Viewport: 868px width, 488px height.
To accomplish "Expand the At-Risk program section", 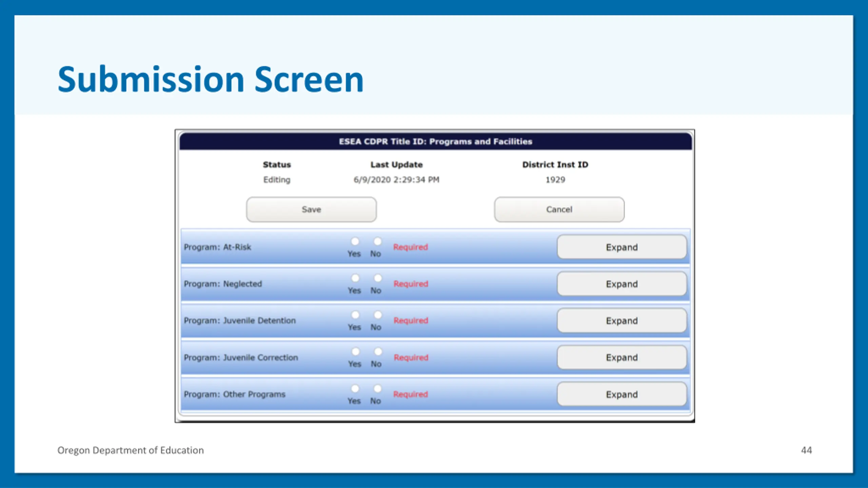I will tap(622, 247).
